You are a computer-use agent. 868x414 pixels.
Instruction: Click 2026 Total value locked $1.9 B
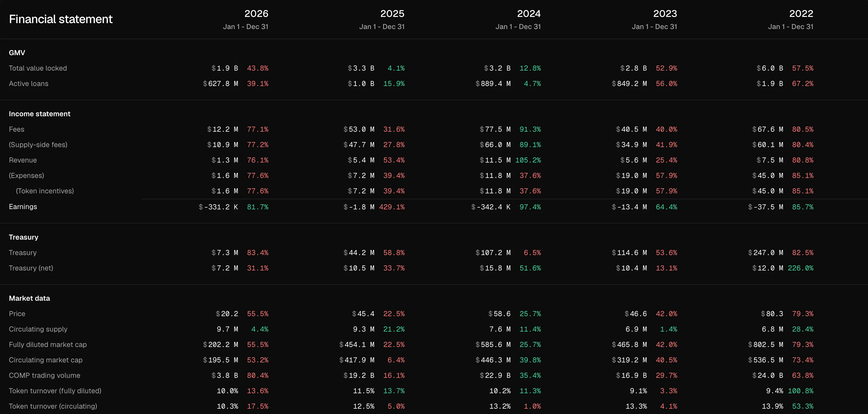tap(225, 68)
